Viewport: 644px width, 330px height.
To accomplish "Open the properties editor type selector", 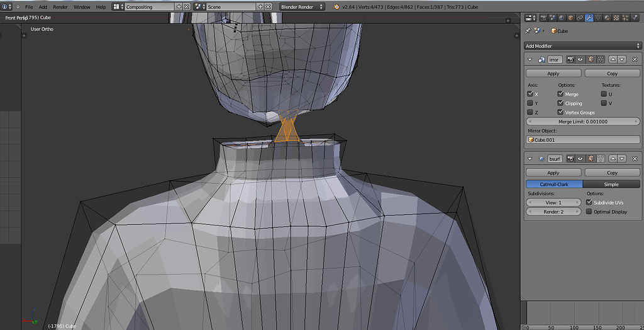I will pyautogui.click(x=531, y=18).
